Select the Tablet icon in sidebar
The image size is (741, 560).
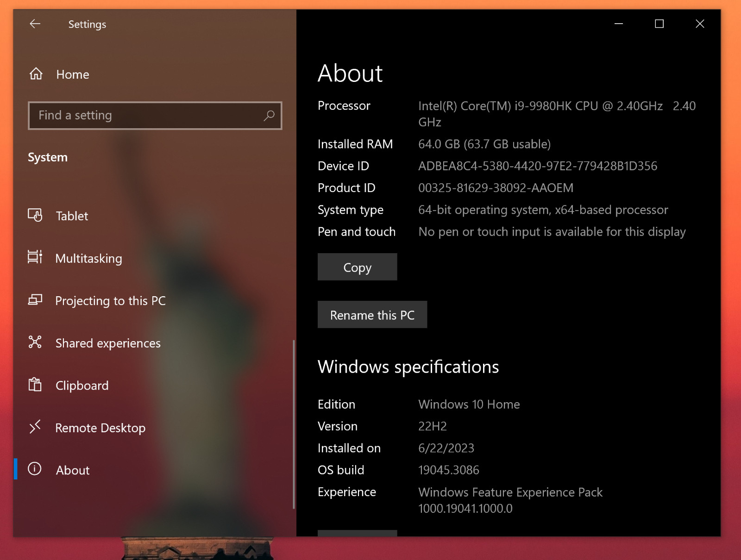pyautogui.click(x=35, y=215)
